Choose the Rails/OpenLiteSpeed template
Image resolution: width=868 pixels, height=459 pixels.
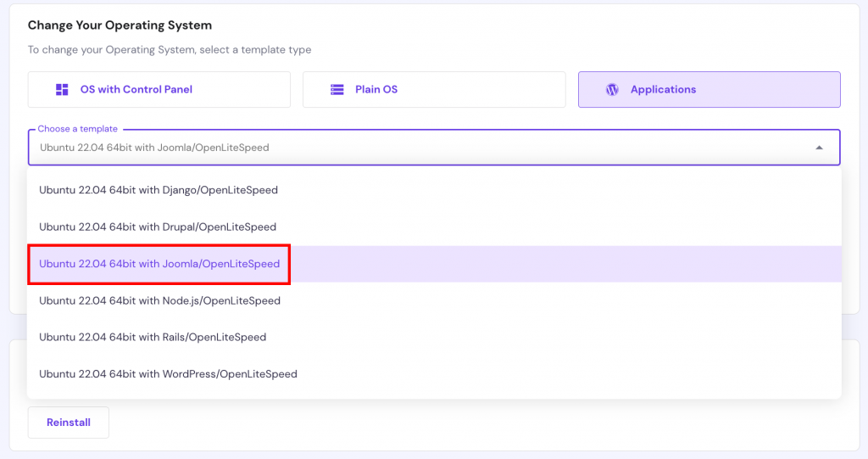tap(153, 337)
